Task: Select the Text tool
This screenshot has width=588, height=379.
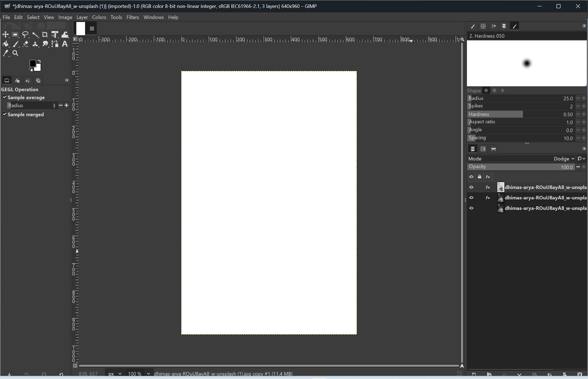Action: click(65, 44)
